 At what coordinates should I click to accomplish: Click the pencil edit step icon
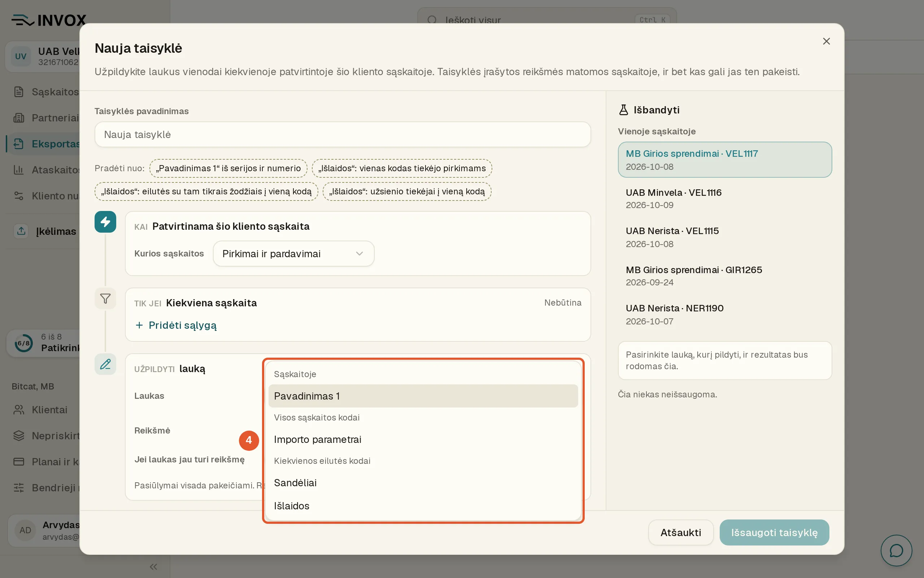click(105, 364)
